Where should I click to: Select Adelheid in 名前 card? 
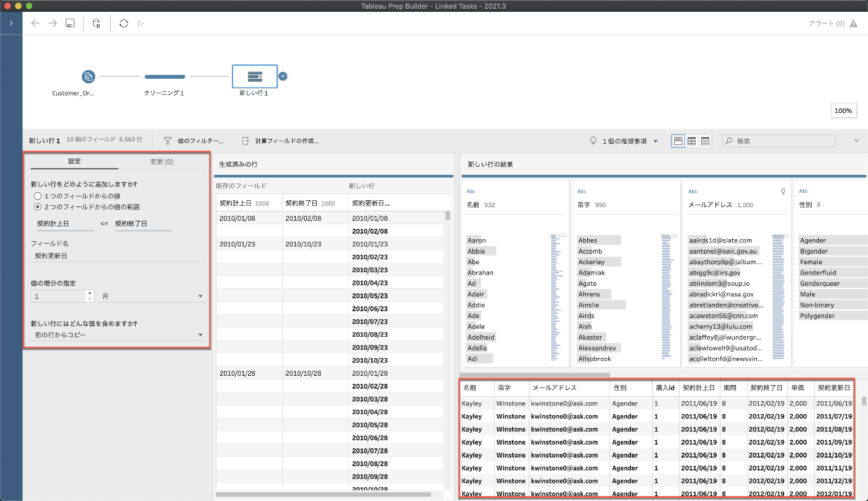481,337
